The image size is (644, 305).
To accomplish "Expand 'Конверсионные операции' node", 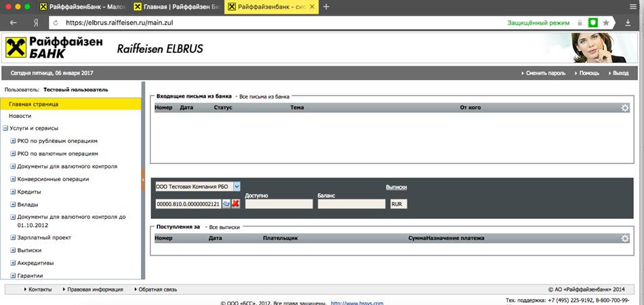I will click(x=13, y=180).
